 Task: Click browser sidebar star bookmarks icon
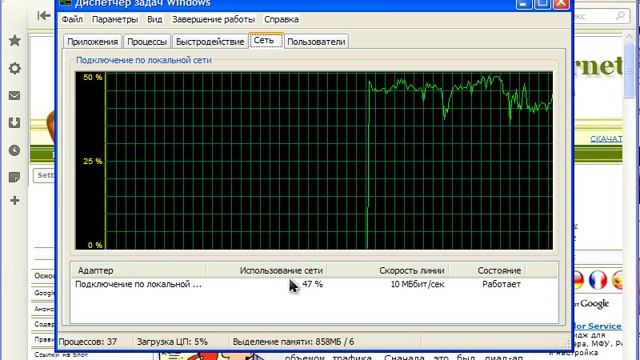pos(15,40)
